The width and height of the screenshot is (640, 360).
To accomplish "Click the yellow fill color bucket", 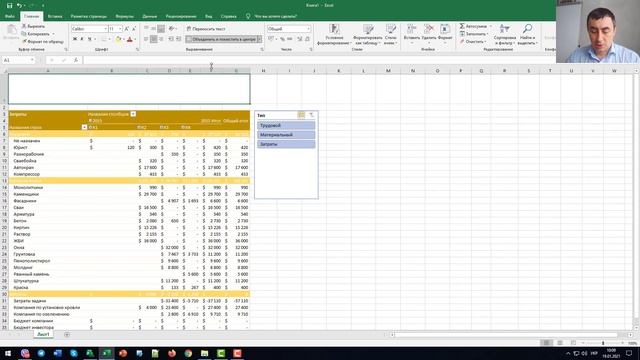I will coord(118,39).
